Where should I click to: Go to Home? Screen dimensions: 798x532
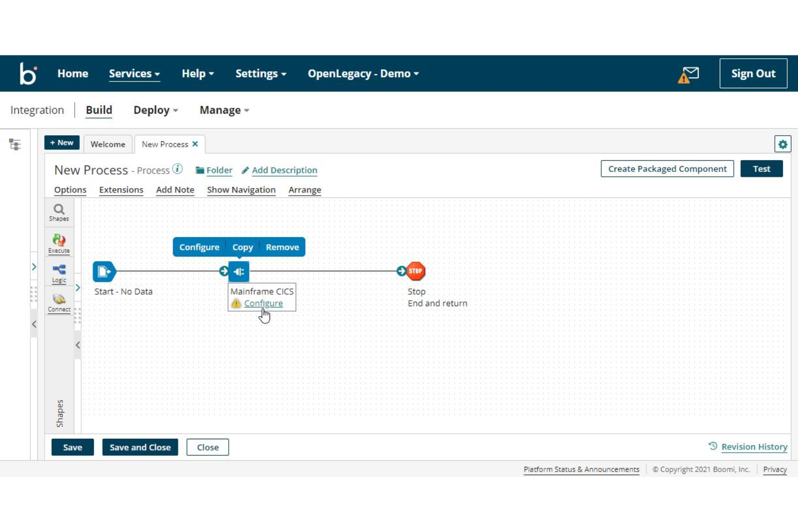click(73, 74)
